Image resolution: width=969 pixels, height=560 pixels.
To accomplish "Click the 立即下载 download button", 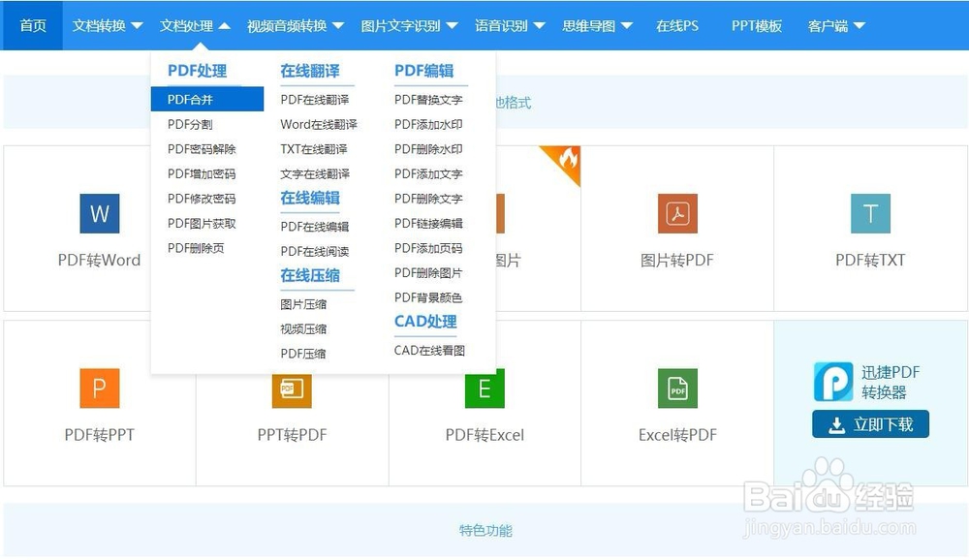I will tap(870, 424).
